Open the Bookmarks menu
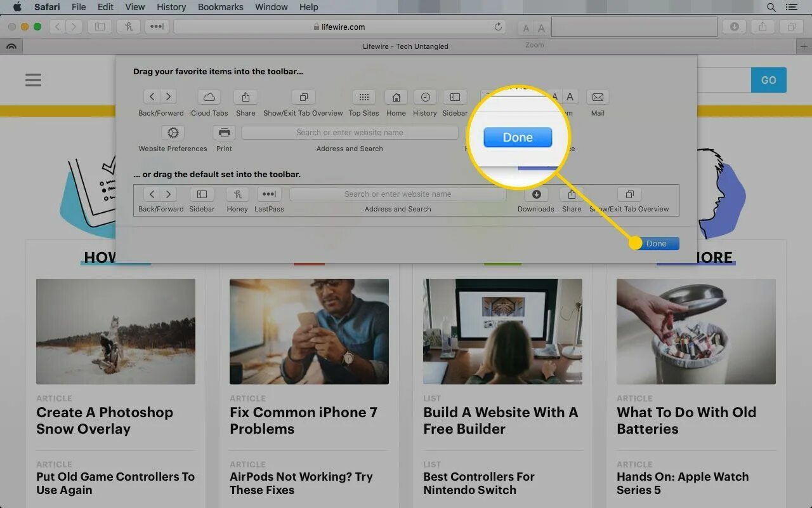This screenshot has height=508, width=812. 220,7
